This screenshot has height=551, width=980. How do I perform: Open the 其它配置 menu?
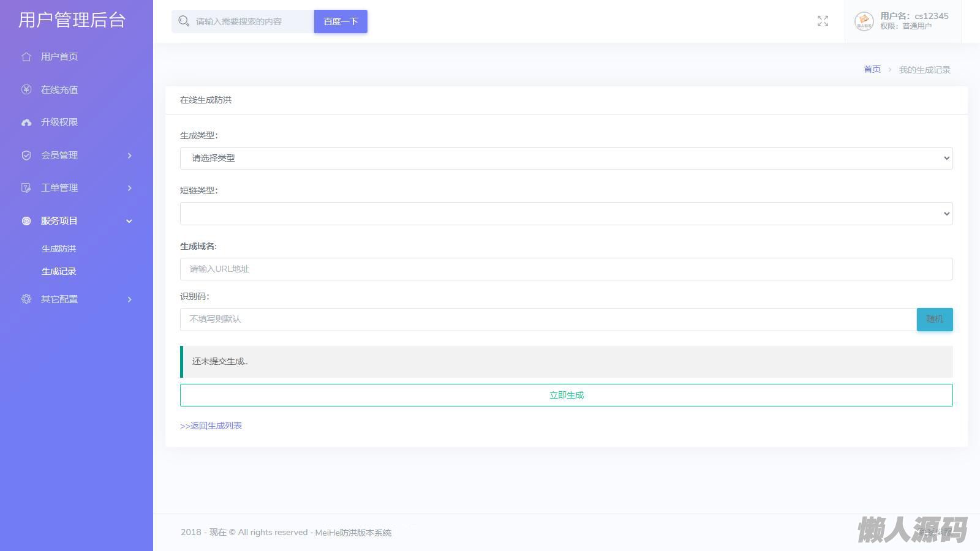[59, 299]
